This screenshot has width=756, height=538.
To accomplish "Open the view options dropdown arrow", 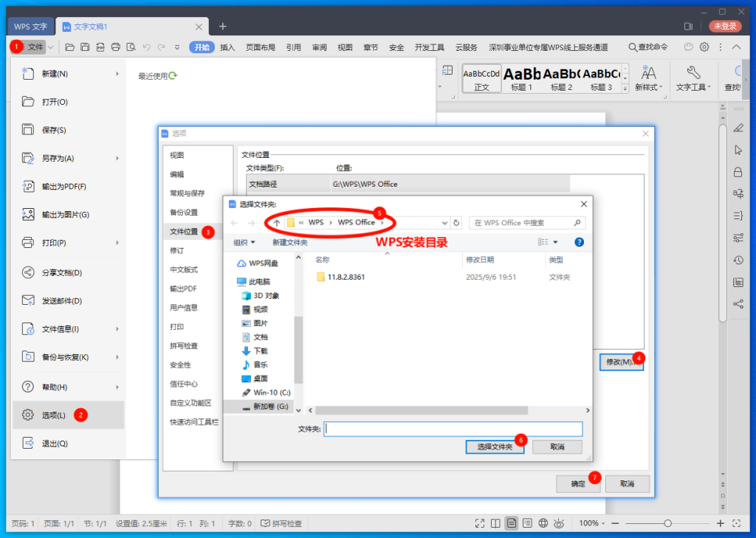I will coord(555,242).
